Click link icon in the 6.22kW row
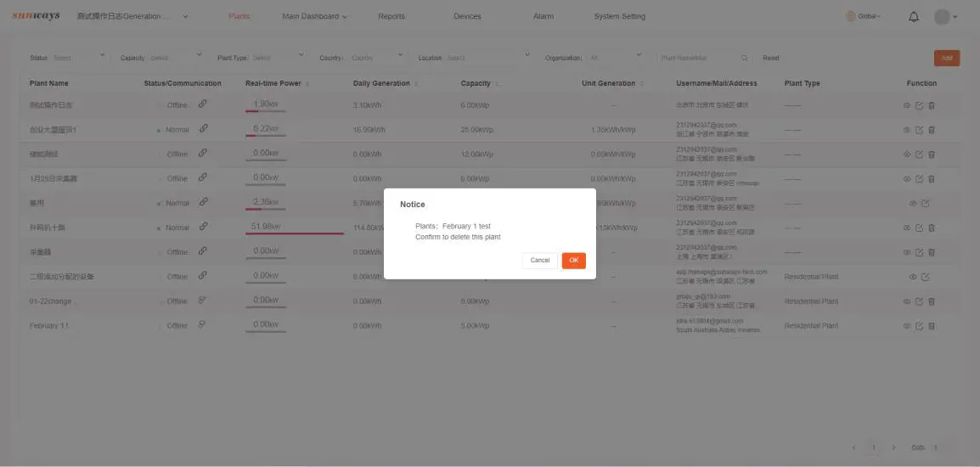Viewport: 980px width, 467px height. [202, 128]
